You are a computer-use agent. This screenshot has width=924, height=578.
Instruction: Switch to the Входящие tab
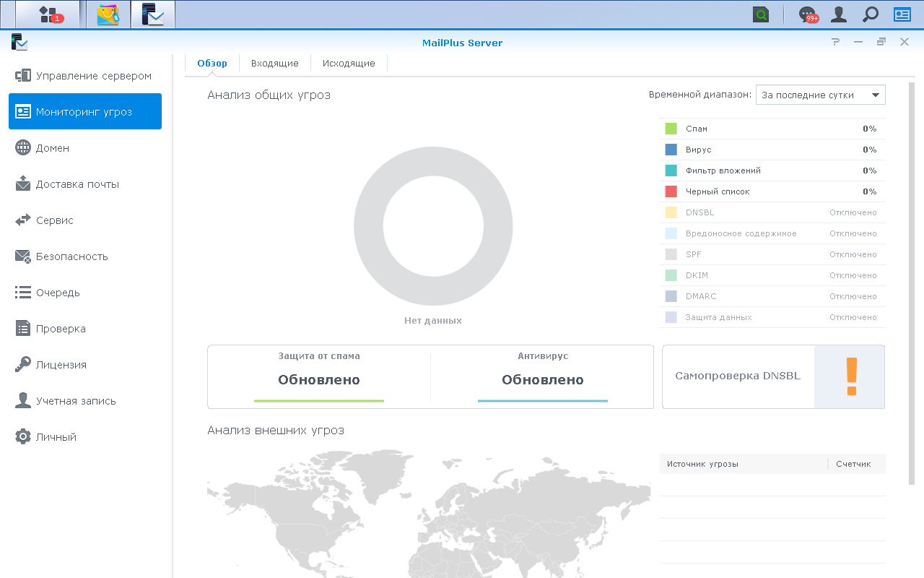pos(275,64)
